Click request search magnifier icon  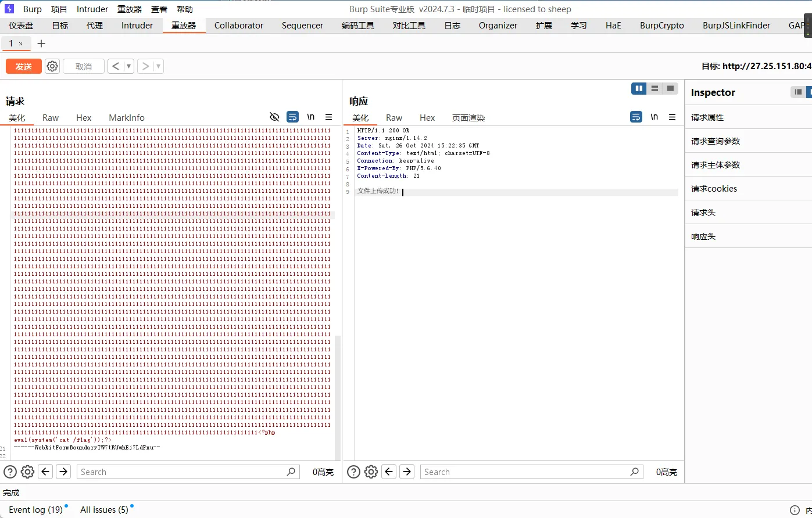pos(291,472)
